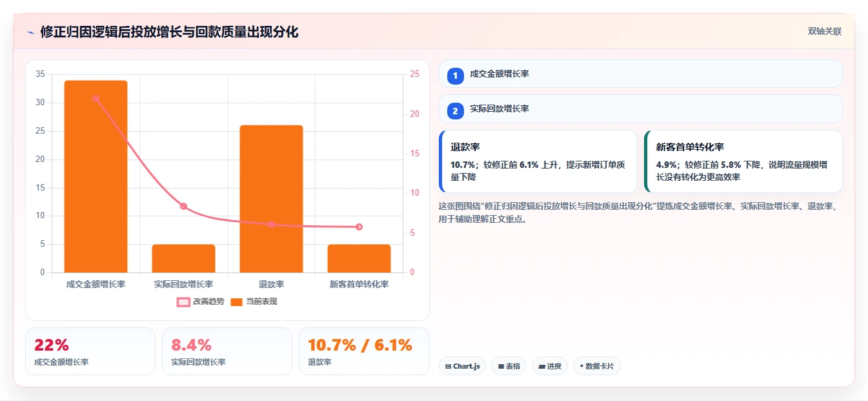Viewport: 868px width, 401px height.
Task: Click x-axis label 成交金额增长率
Action: point(96,284)
